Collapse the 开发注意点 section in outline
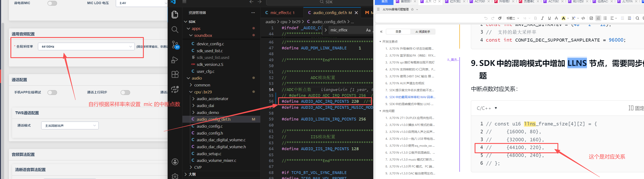This screenshot has width=644, height=179. pyautogui.click(x=380, y=42)
